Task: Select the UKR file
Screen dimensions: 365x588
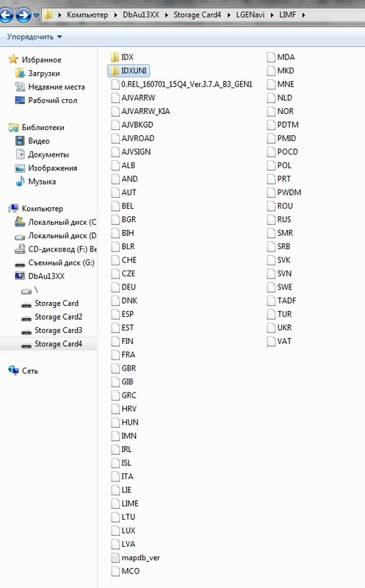Action: coord(284,327)
